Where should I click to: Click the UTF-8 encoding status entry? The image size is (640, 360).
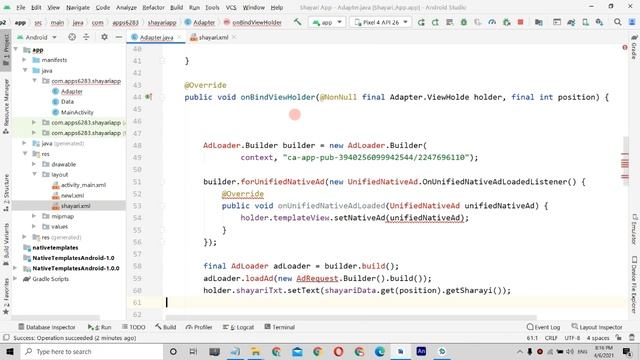572,338
